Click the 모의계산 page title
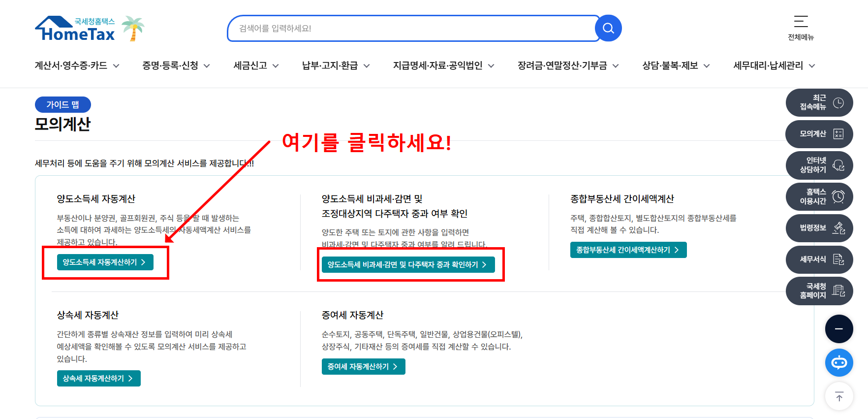 pyautogui.click(x=62, y=124)
